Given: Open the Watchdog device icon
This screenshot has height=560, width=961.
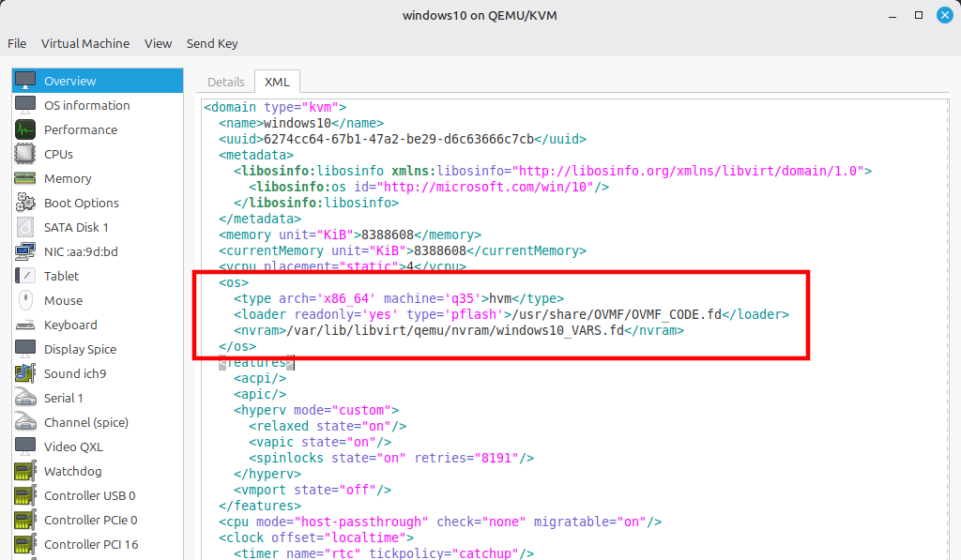Looking at the screenshot, I should [x=25, y=471].
